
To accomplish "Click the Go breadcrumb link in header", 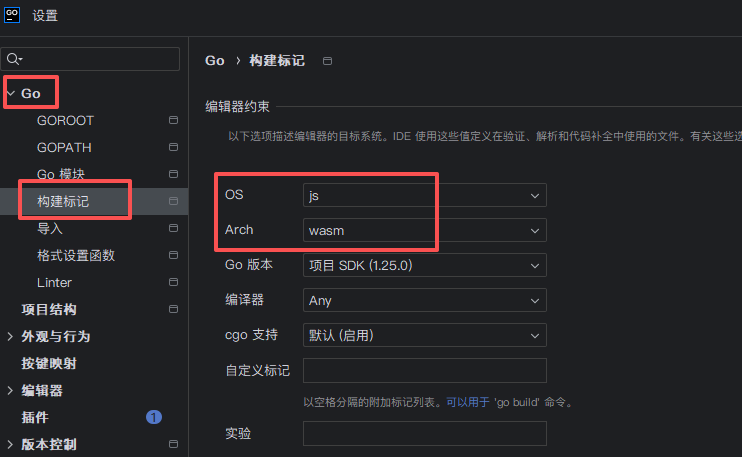I will 214,61.
